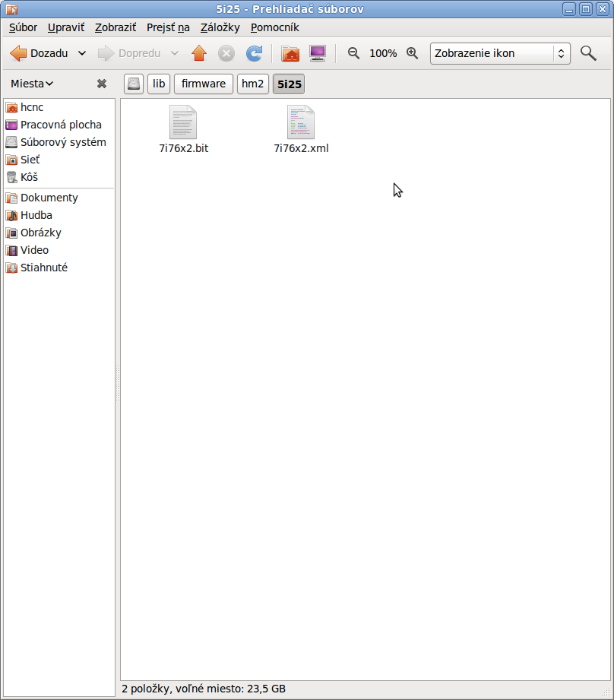Expand the Dozadu history dropdown arrow
Screen dimensions: 614x700
pos(82,53)
